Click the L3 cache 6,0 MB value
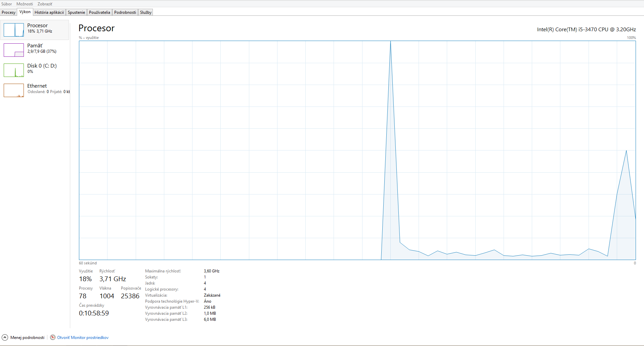The image size is (644, 346). pos(210,319)
